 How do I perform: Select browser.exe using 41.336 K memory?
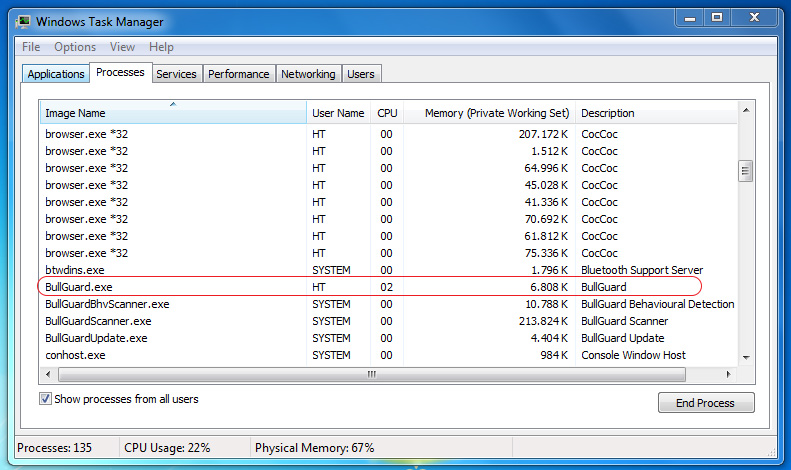tap(388, 202)
